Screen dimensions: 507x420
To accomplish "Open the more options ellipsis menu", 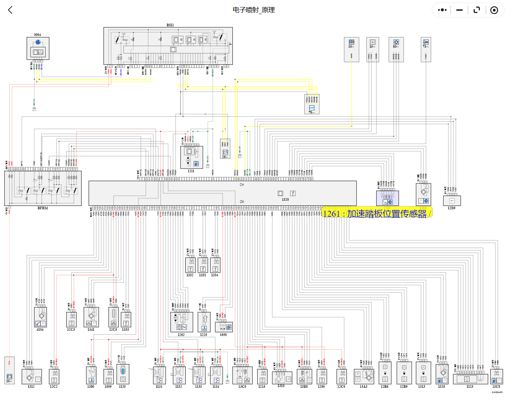I will pos(441,10).
